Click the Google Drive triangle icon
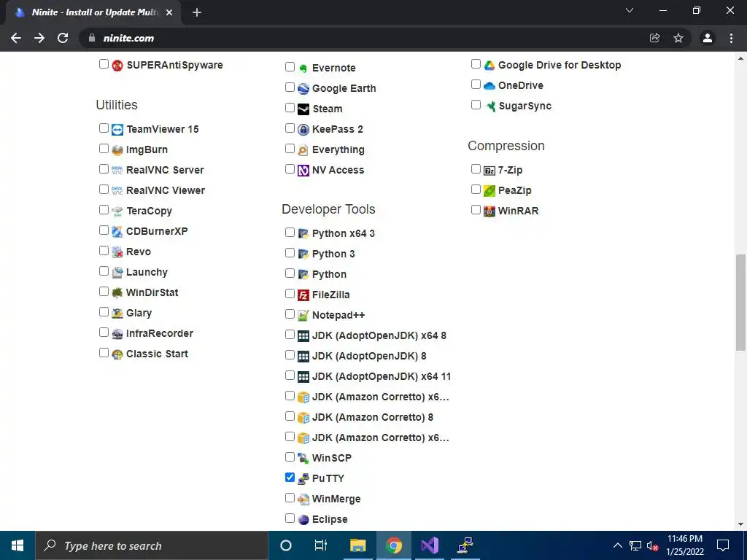 pyautogui.click(x=489, y=65)
